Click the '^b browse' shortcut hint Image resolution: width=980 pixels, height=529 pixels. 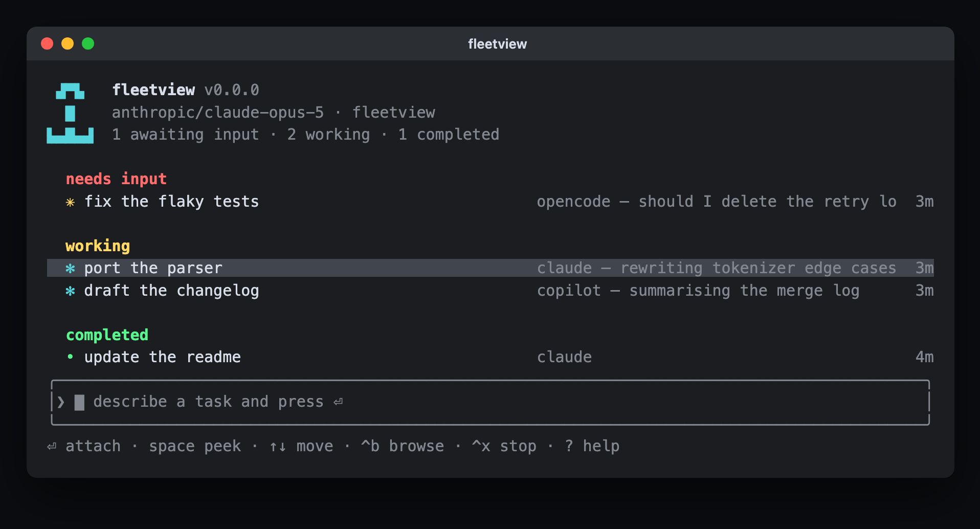point(402,446)
